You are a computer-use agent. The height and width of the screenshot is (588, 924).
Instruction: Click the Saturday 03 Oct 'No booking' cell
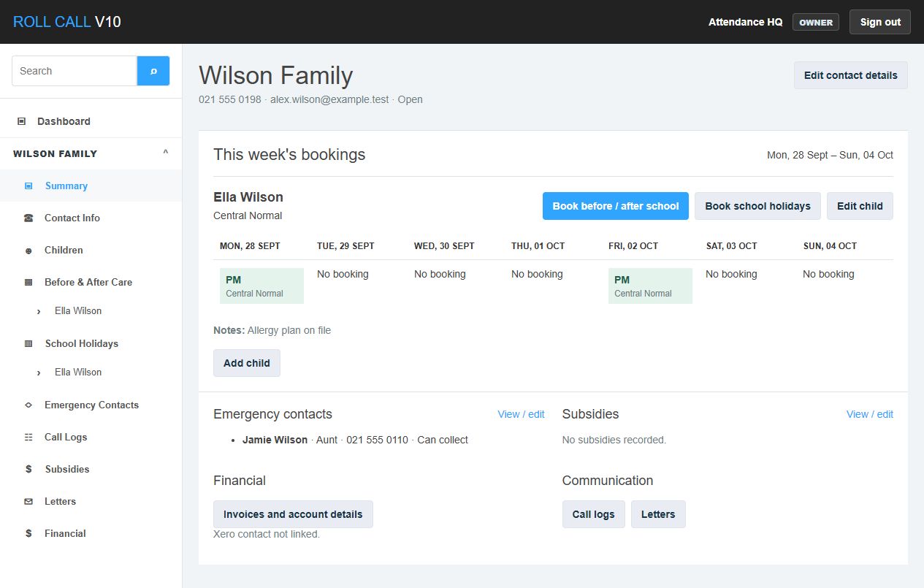[x=731, y=274]
